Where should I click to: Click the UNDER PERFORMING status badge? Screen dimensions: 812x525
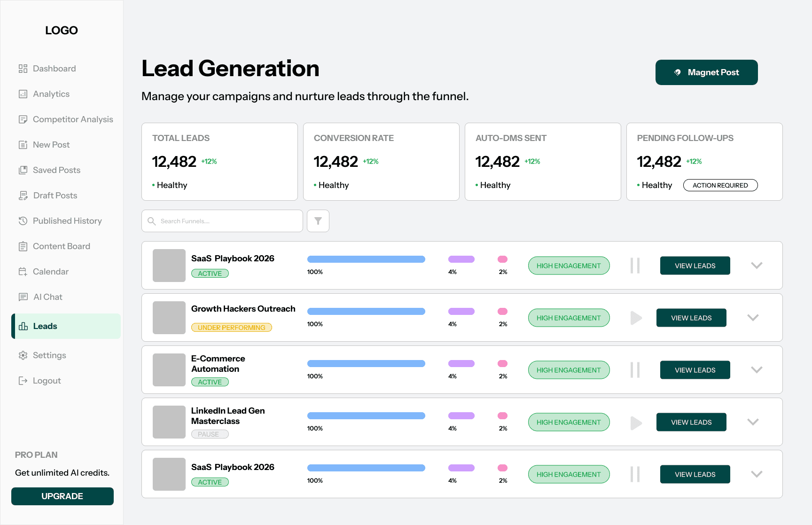pyautogui.click(x=232, y=328)
